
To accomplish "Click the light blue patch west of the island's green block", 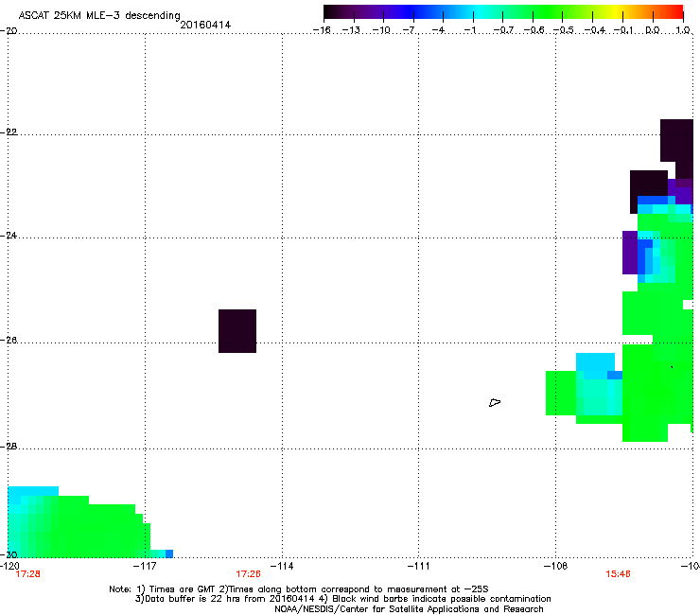I will (x=596, y=365).
